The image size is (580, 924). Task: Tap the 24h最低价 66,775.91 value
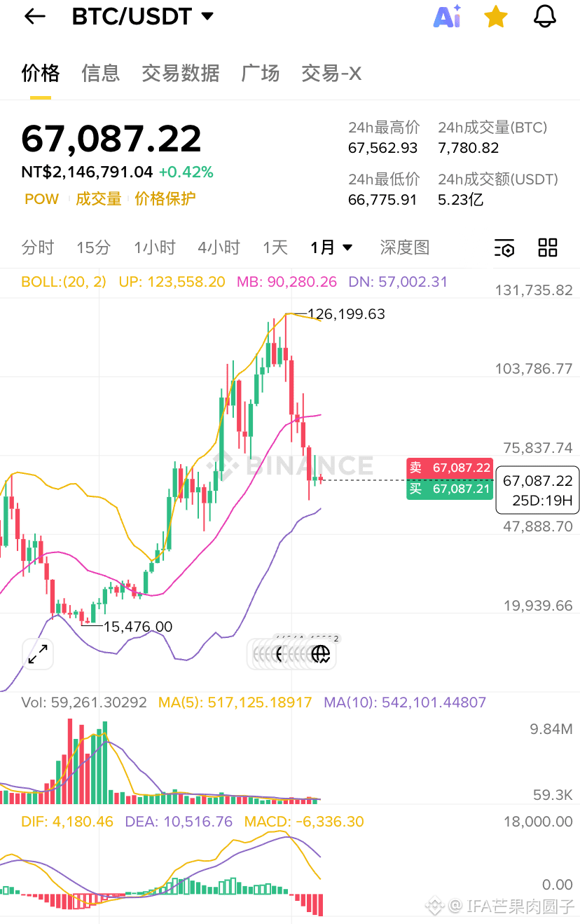[382, 200]
